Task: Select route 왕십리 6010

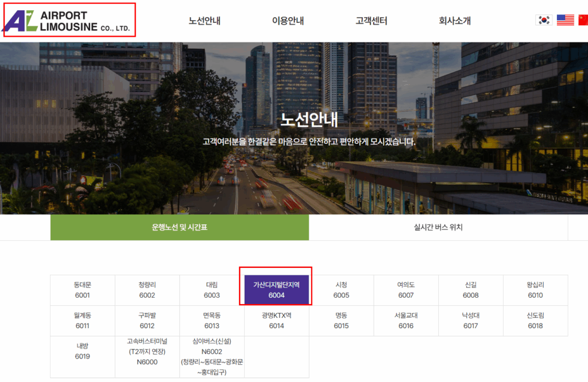Action: pos(536,290)
